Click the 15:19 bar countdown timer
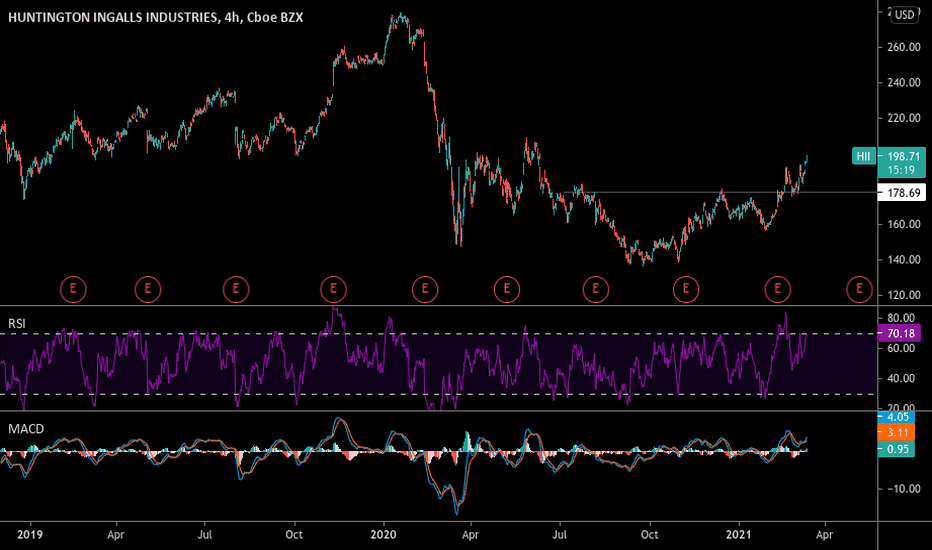The image size is (932, 550). [x=902, y=171]
